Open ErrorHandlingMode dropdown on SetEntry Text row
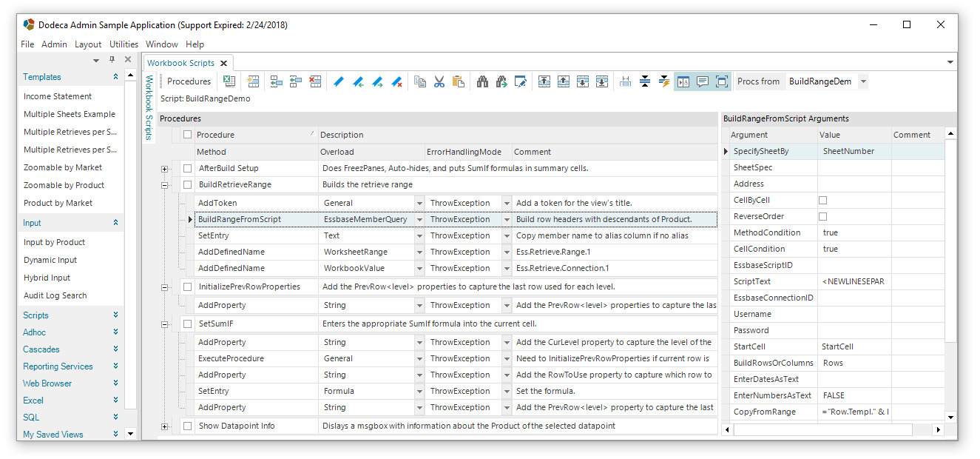 (507, 235)
